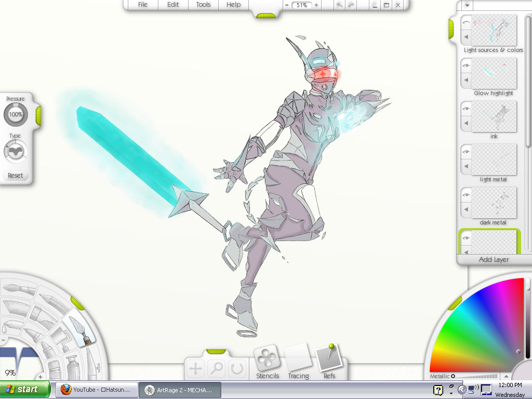
Task: Collapse tool picker via green handle
Action: [x=78, y=303]
